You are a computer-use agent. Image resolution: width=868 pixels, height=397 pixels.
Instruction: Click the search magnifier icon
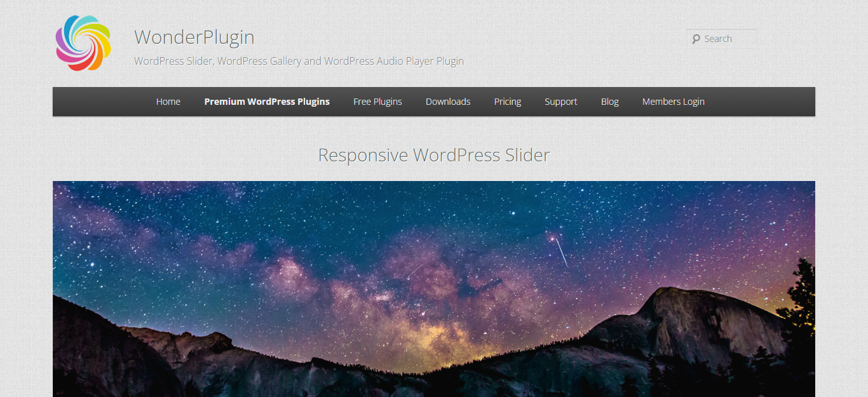tap(696, 39)
